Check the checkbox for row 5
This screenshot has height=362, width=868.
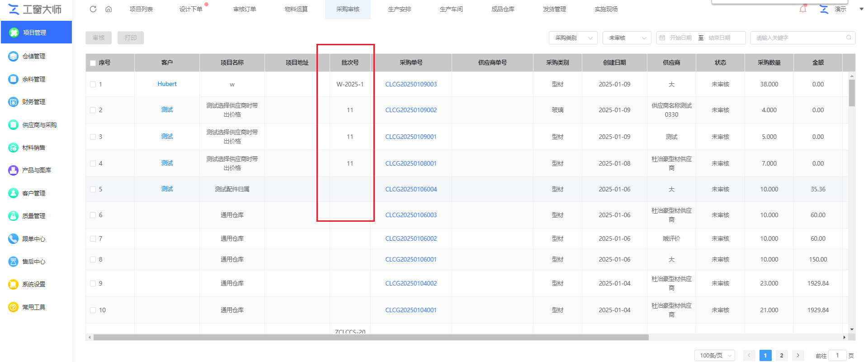click(x=93, y=189)
